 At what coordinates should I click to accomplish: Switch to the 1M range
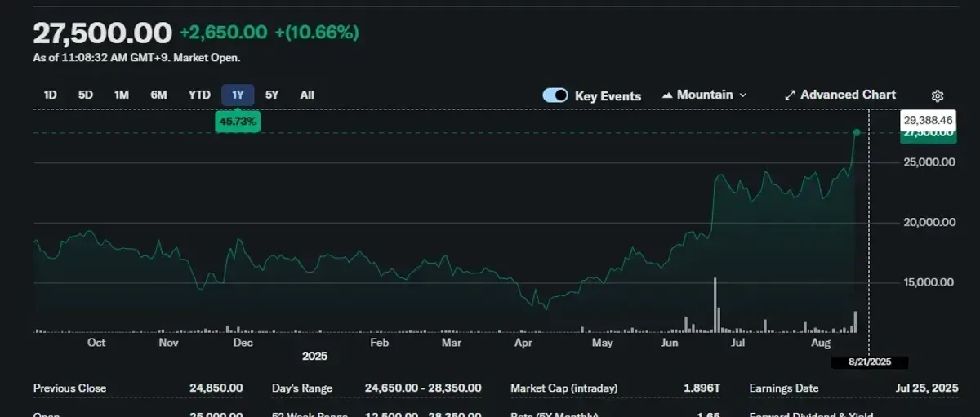point(122,95)
